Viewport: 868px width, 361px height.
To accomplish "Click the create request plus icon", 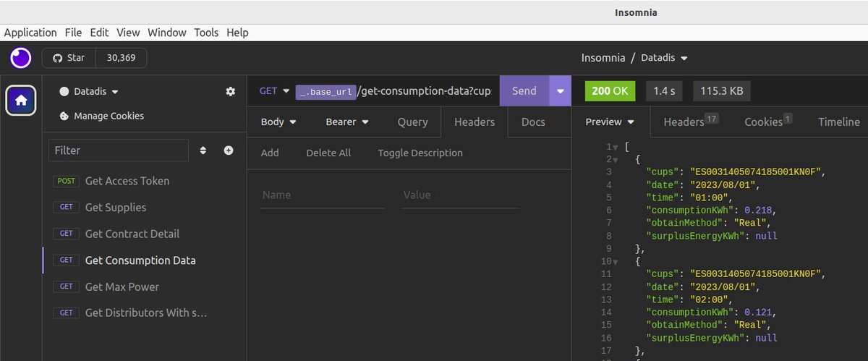I will tap(229, 150).
